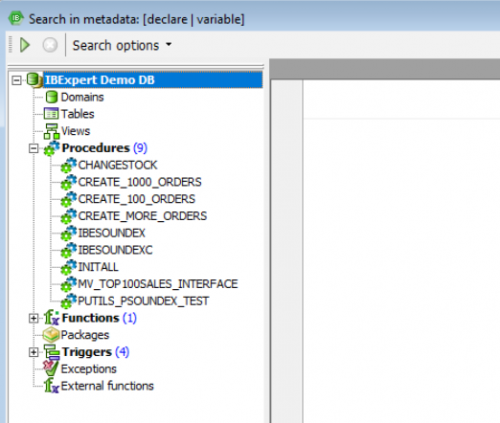Select the CHANGESTOCK procedure
This screenshot has height=423, width=500.
tap(117, 165)
